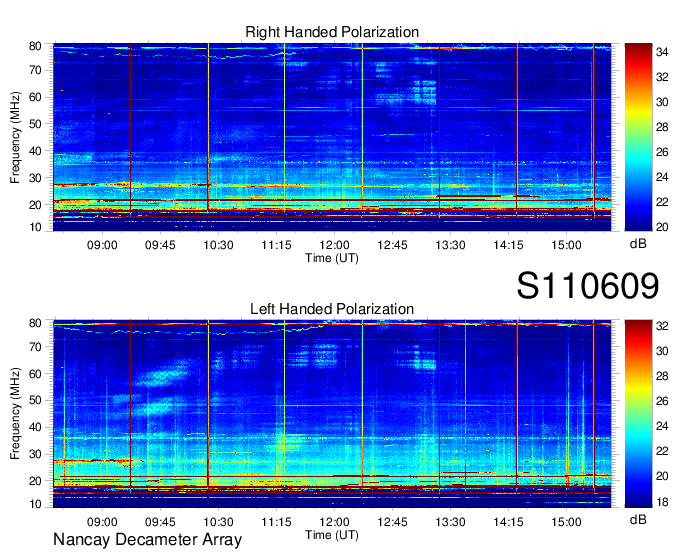Click the 'Right Handed Polarization' plot title
This screenshot has width=680, height=552.
332,32
